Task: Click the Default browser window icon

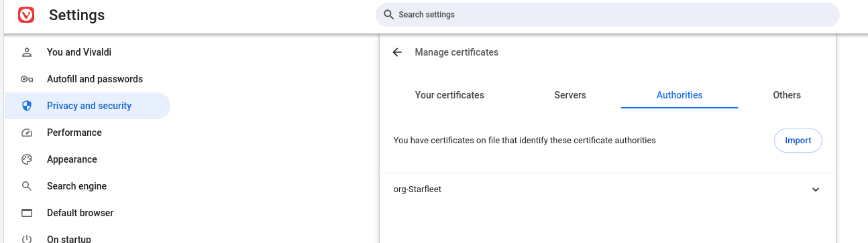Action: click(27, 213)
